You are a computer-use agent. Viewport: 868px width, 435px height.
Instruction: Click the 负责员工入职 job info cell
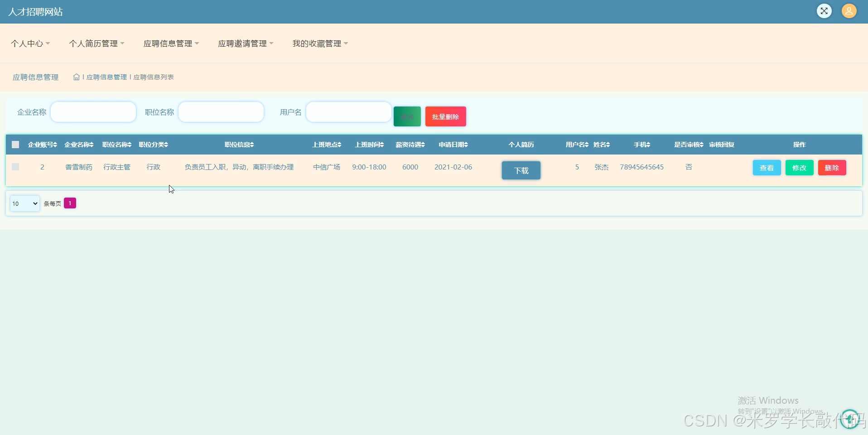click(x=239, y=167)
